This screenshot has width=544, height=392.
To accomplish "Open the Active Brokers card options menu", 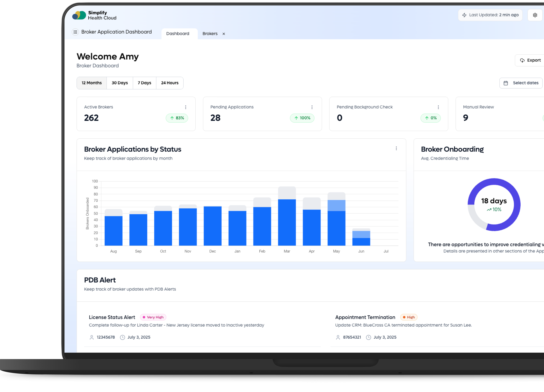I will coord(186,107).
